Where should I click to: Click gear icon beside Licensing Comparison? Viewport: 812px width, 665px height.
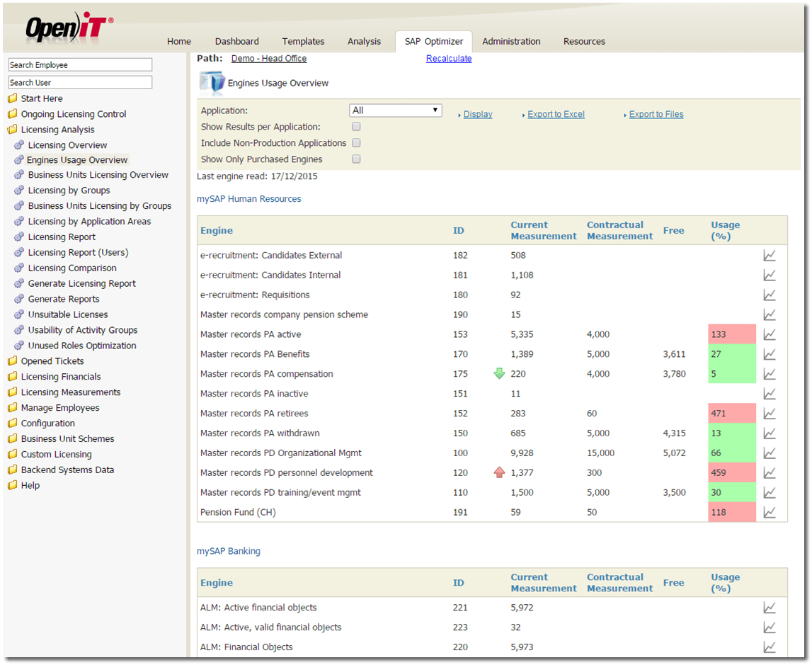click(19, 268)
